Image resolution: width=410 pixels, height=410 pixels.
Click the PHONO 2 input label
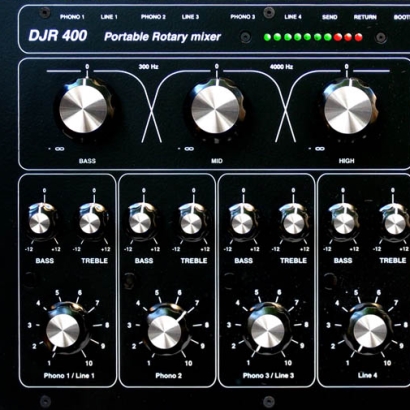click(x=153, y=17)
